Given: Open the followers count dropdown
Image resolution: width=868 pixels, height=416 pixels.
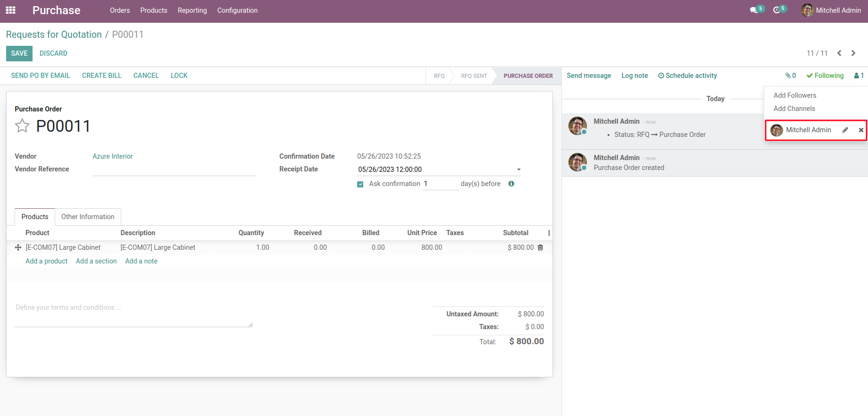Looking at the screenshot, I should pos(859,76).
